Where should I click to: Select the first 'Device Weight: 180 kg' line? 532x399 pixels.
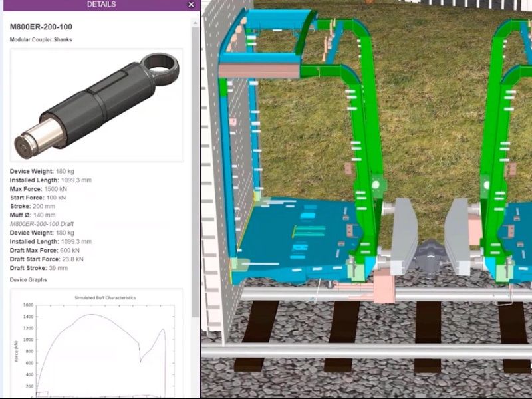tap(42, 171)
